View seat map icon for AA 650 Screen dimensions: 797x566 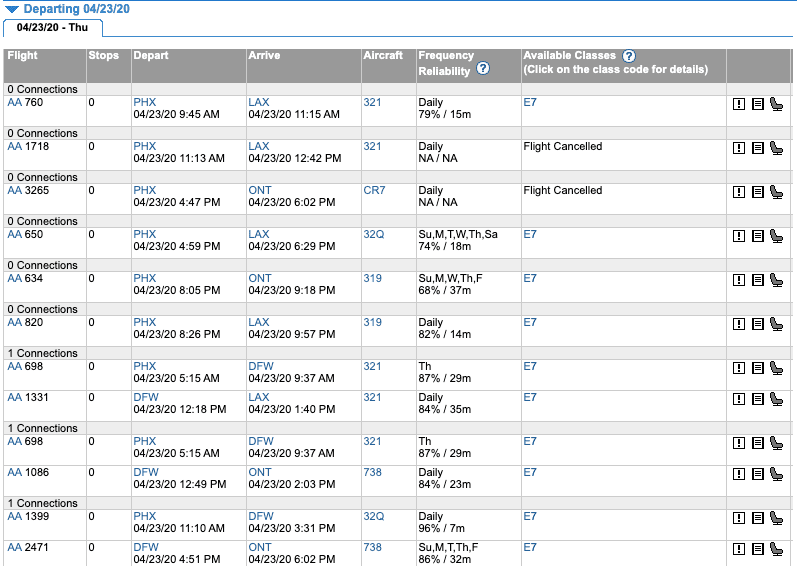click(776, 236)
